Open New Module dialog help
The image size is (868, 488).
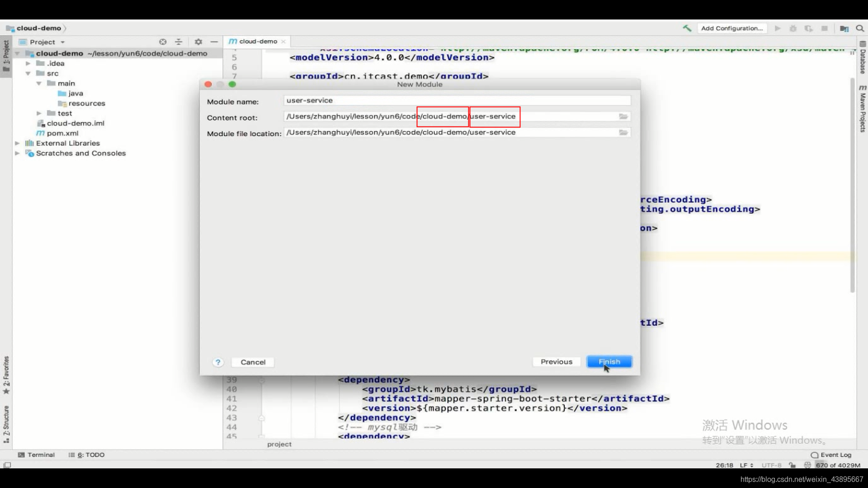[218, 362]
